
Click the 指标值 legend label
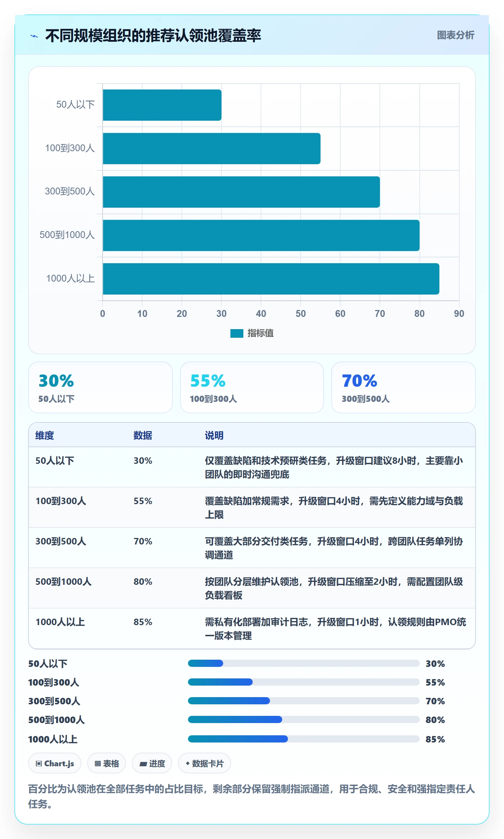(260, 333)
